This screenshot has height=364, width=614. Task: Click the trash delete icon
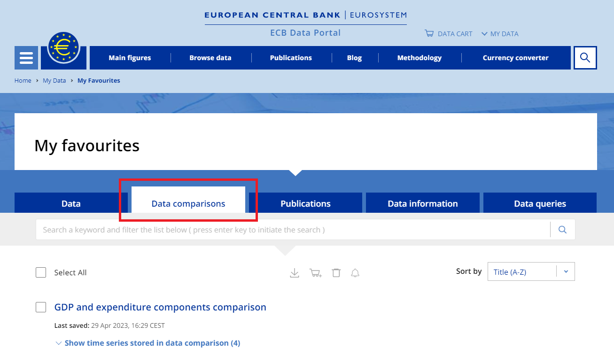click(336, 273)
